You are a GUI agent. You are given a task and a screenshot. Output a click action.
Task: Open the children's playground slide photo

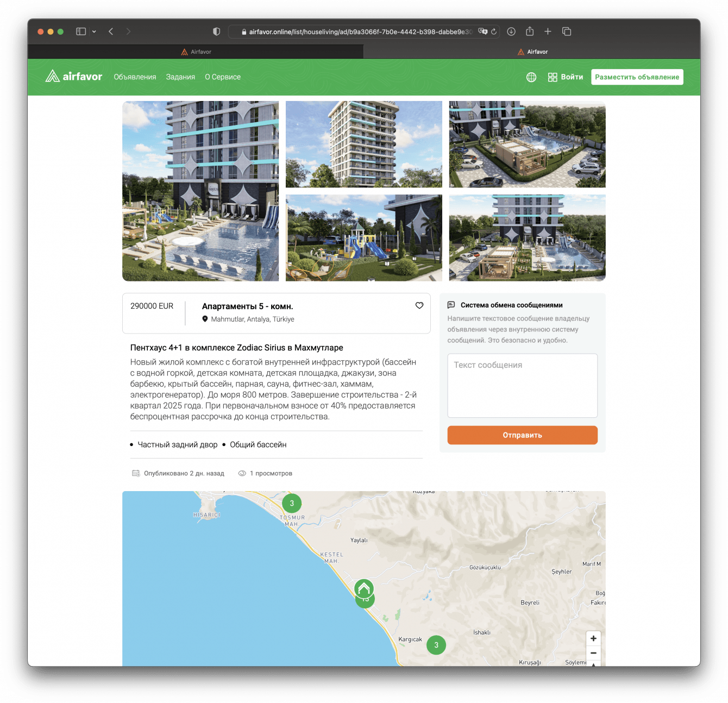(364, 238)
